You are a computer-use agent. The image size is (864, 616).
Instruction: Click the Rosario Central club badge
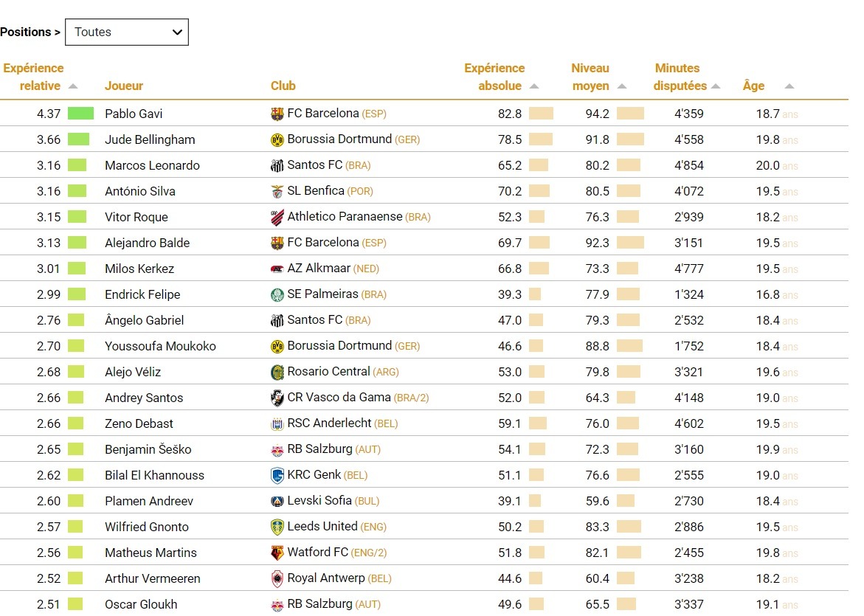tap(277, 372)
